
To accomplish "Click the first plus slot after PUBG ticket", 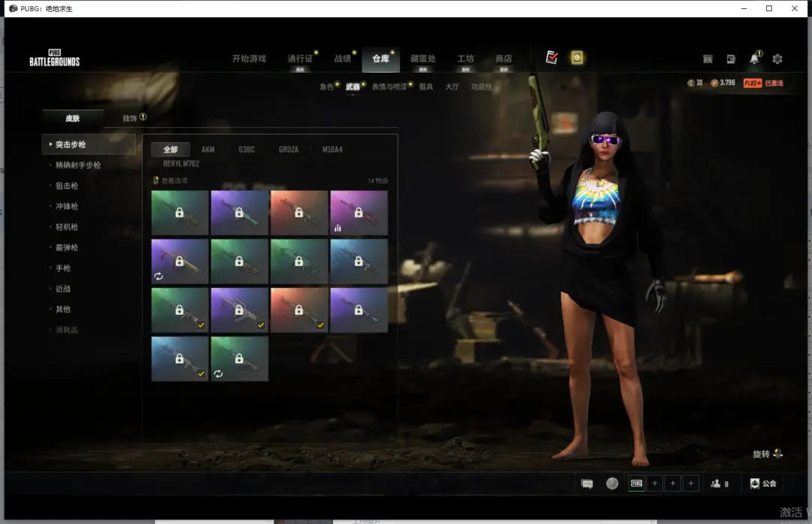I will point(655,483).
